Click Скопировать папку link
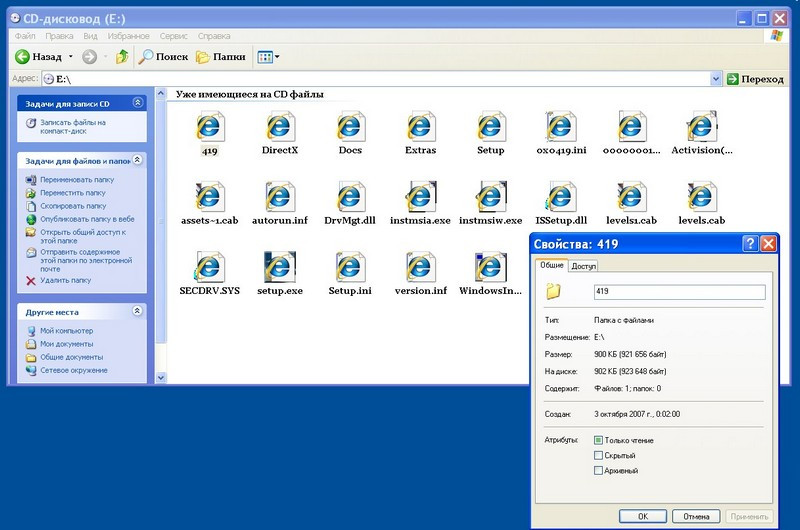Viewport: 800px width, 530px height. pos(73,206)
